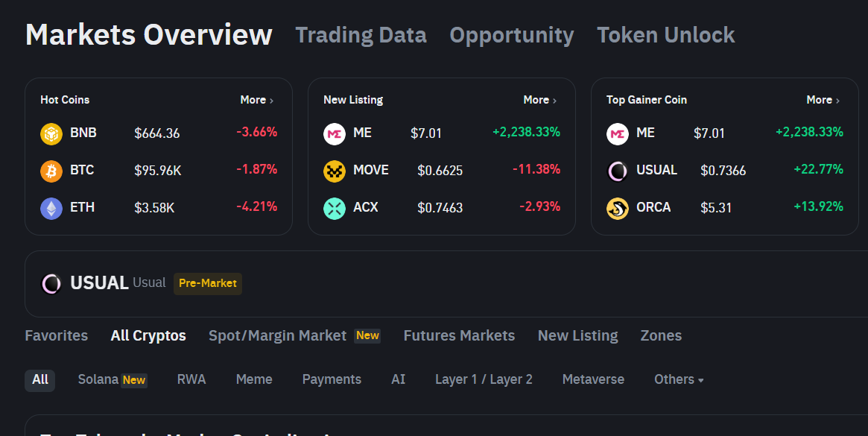Image resolution: width=868 pixels, height=436 pixels.
Task: Filter by AI category
Action: (x=398, y=379)
